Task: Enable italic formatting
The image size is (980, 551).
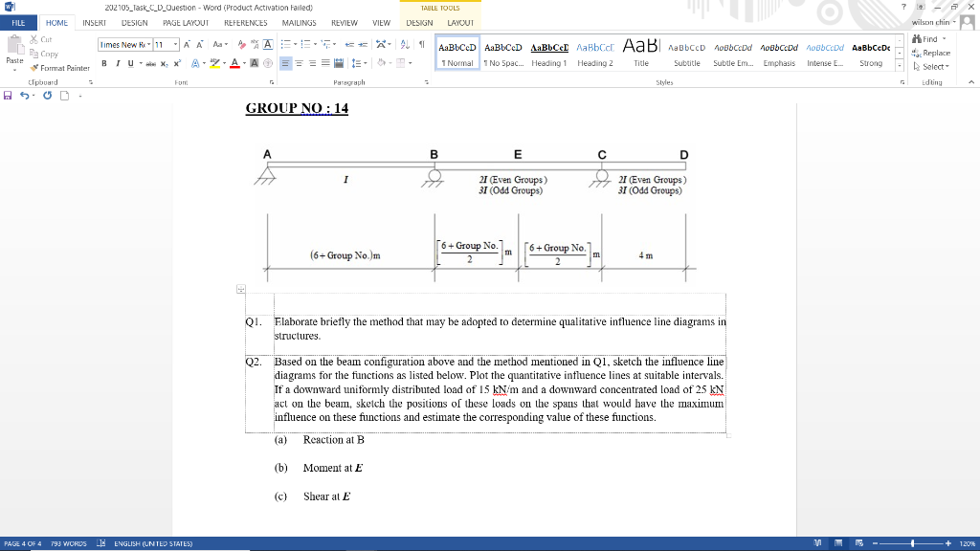Action: pos(117,64)
